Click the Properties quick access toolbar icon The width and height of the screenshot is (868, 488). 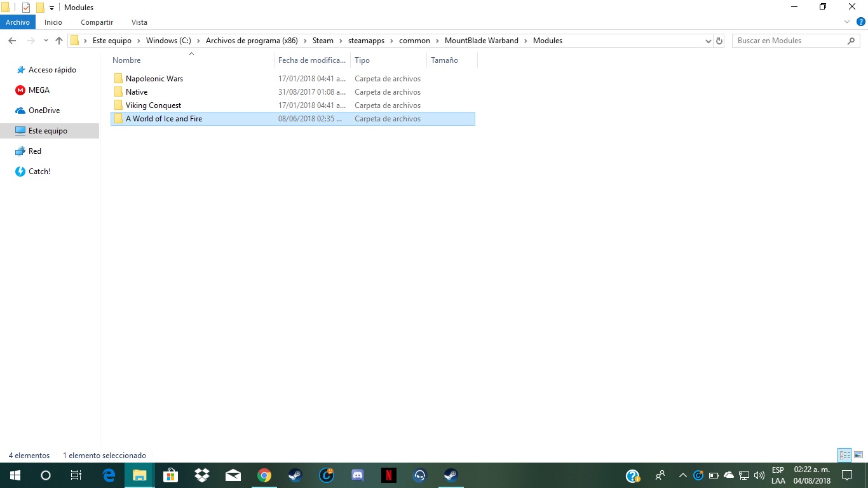point(26,8)
